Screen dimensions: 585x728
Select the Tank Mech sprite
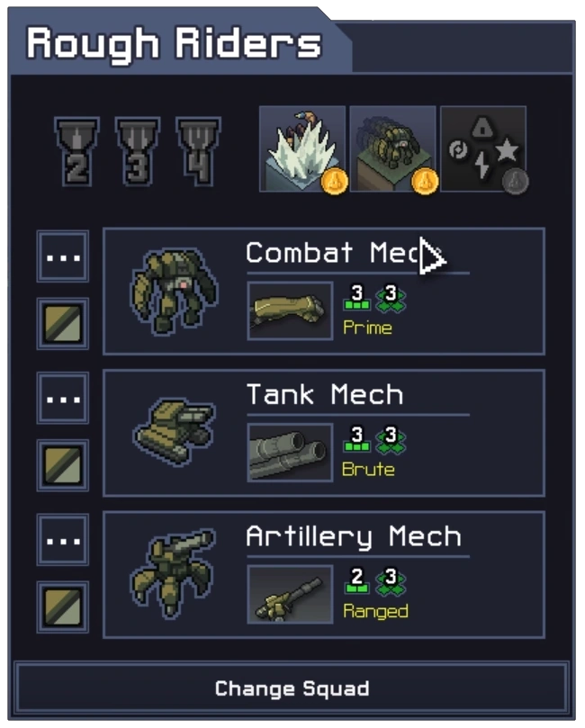click(x=174, y=432)
